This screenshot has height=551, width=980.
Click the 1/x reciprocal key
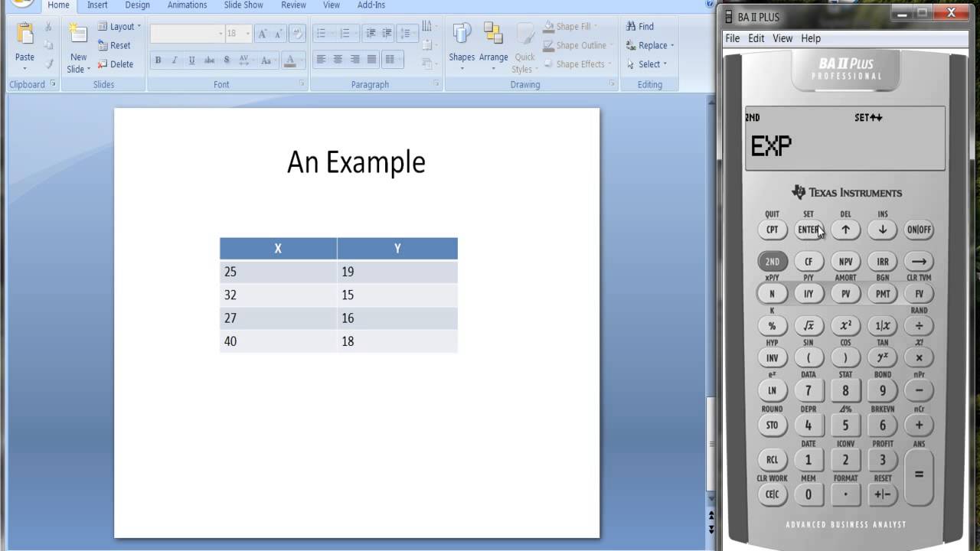[x=882, y=326]
